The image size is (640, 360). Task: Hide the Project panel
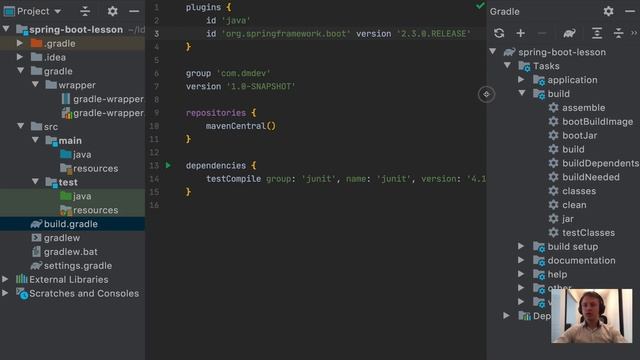[134, 11]
